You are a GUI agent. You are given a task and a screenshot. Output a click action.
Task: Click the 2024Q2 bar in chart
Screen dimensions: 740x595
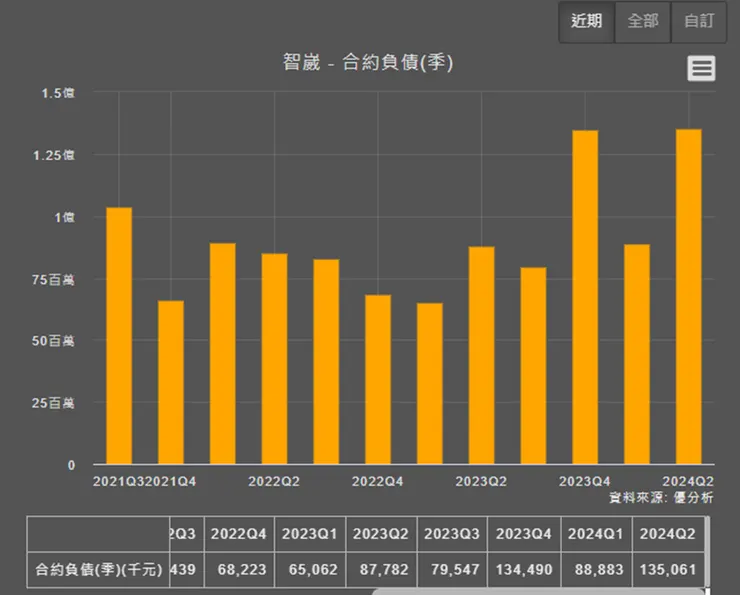coord(689,296)
